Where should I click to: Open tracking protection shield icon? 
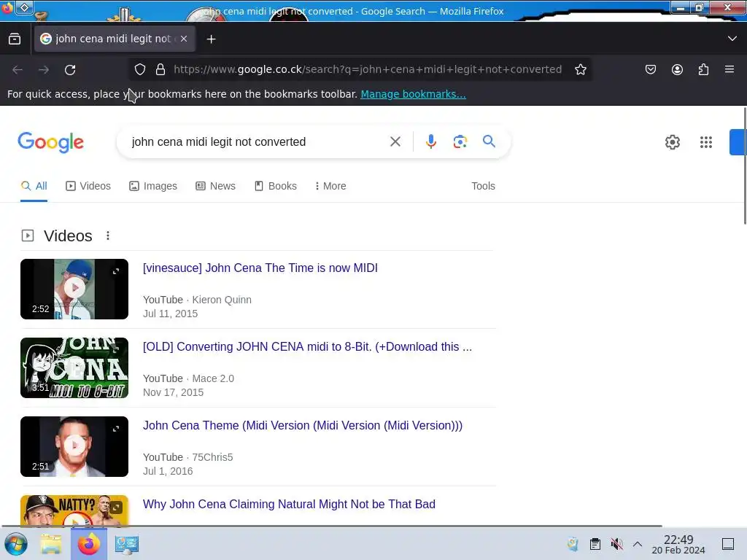click(139, 69)
